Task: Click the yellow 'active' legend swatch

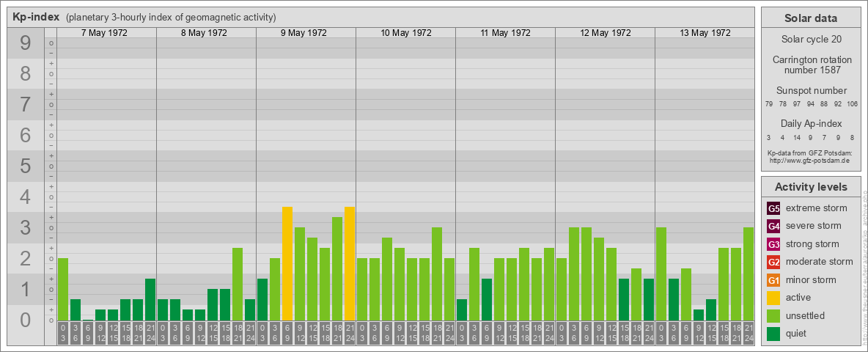Action: point(773,298)
